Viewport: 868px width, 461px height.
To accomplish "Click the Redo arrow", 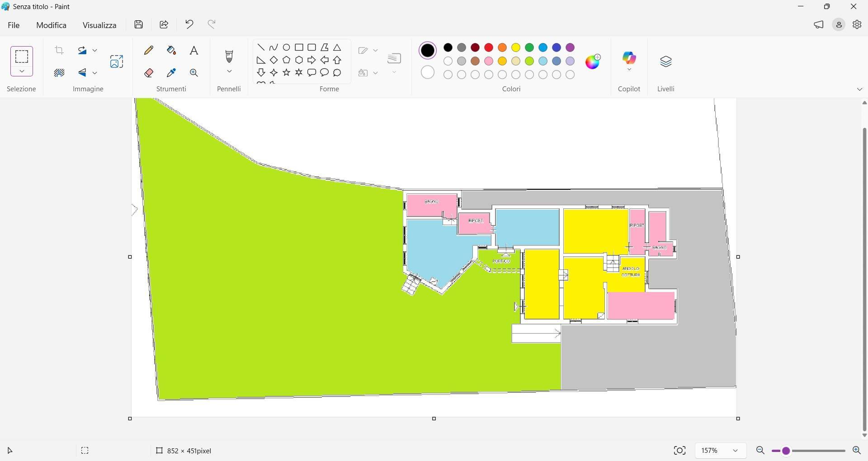I will [212, 24].
